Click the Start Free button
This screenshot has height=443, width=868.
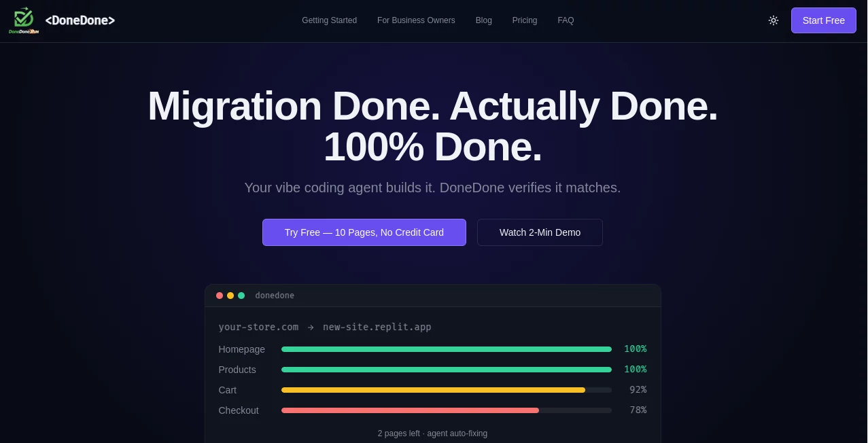pos(824,20)
